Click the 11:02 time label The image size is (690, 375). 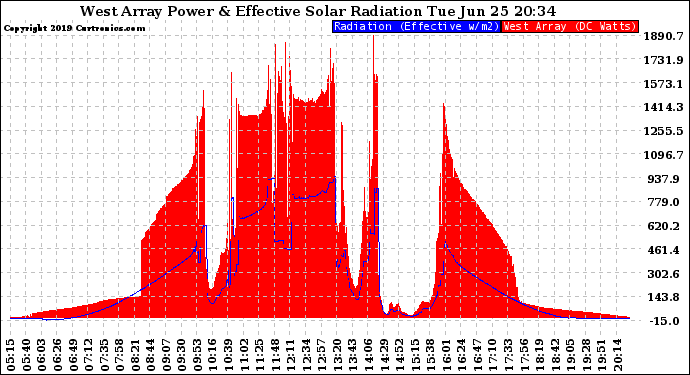tap(244, 355)
